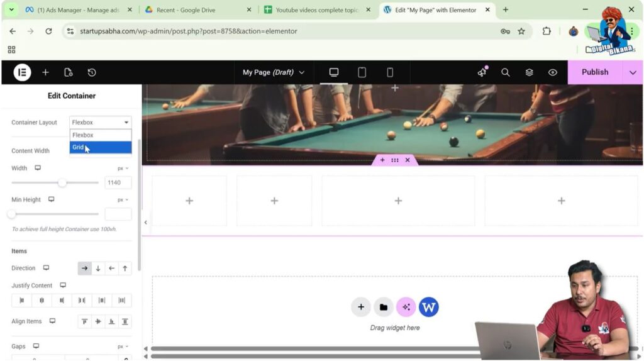Select justify content center
The height and width of the screenshot is (361, 644).
pos(42,300)
